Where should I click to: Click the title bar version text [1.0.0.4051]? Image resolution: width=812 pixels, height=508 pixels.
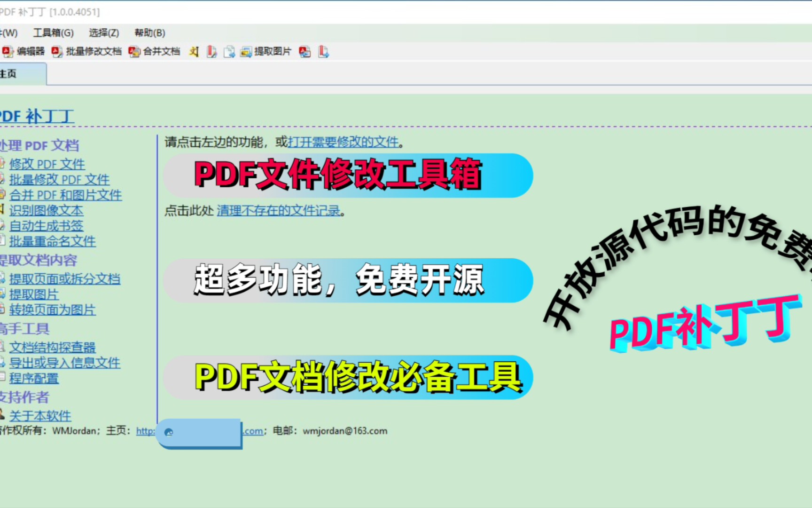[x=74, y=12]
